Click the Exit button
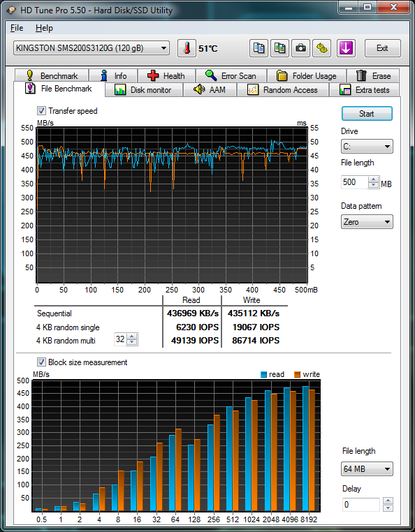 coord(382,48)
